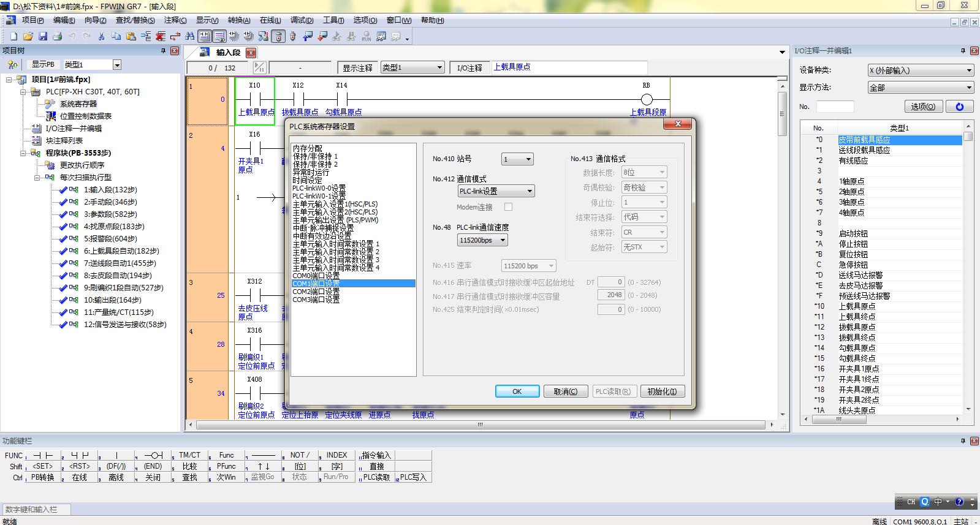Click the Open folder toolbar icon
Screen dimensions: 980x525
[x=28, y=37]
